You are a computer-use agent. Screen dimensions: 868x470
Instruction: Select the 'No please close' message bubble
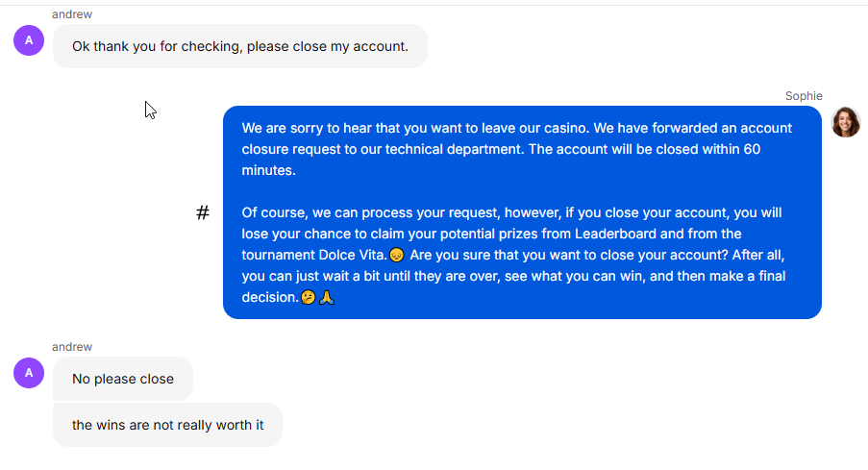[x=123, y=379]
